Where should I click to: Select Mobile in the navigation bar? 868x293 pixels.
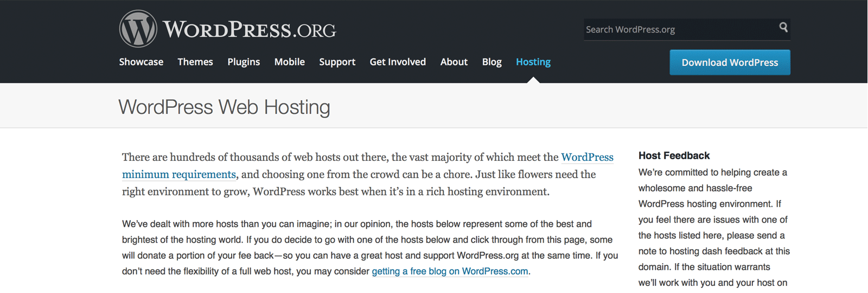pyautogui.click(x=289, y=62)
